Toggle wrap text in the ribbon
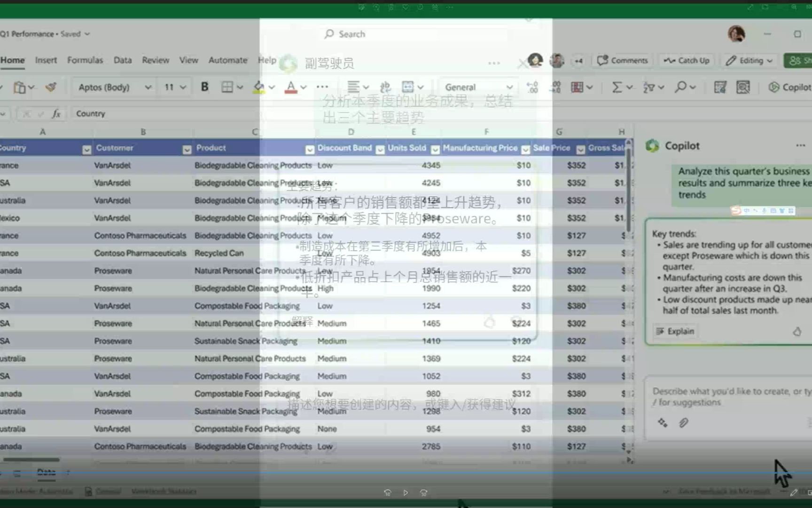This screenshot has height=508, width=812. click(x=385, y=87)
